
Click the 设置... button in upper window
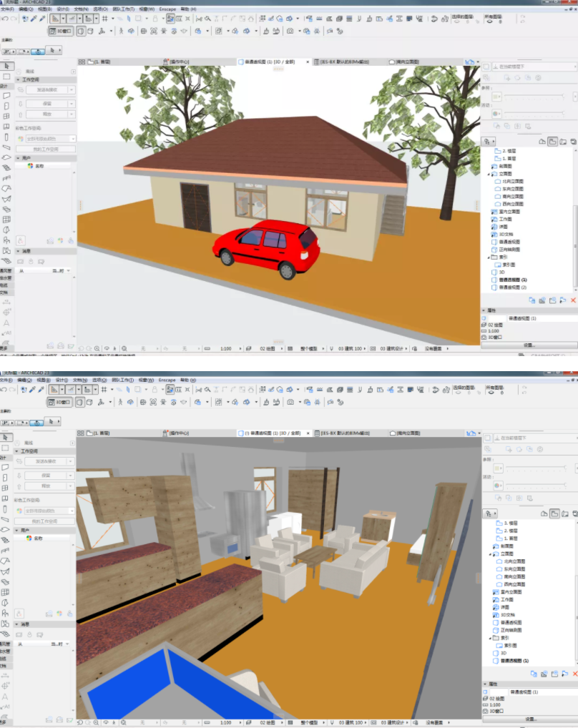pos(529,345)
